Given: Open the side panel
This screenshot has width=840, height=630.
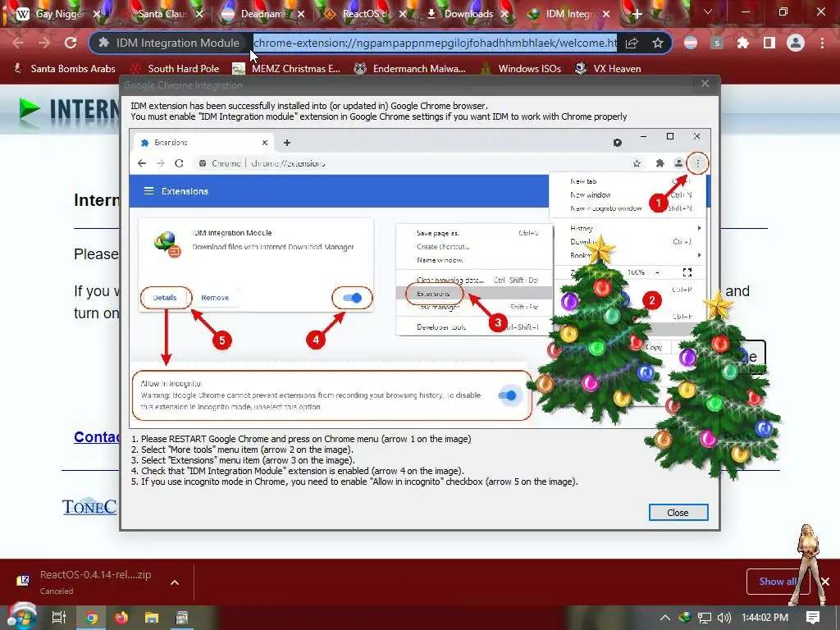Looking at the screenshot, I should 769,43.
